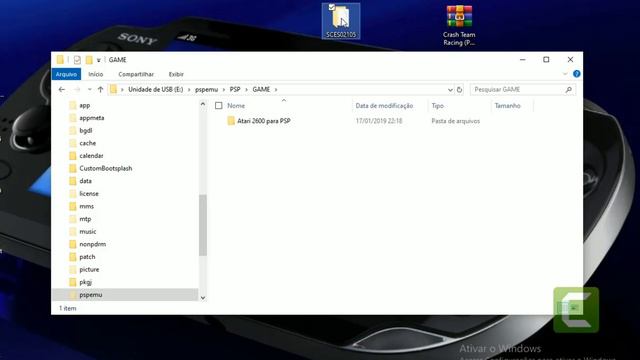
Task: Select the mms folder in tree
Action: click(x=86, y=207)
